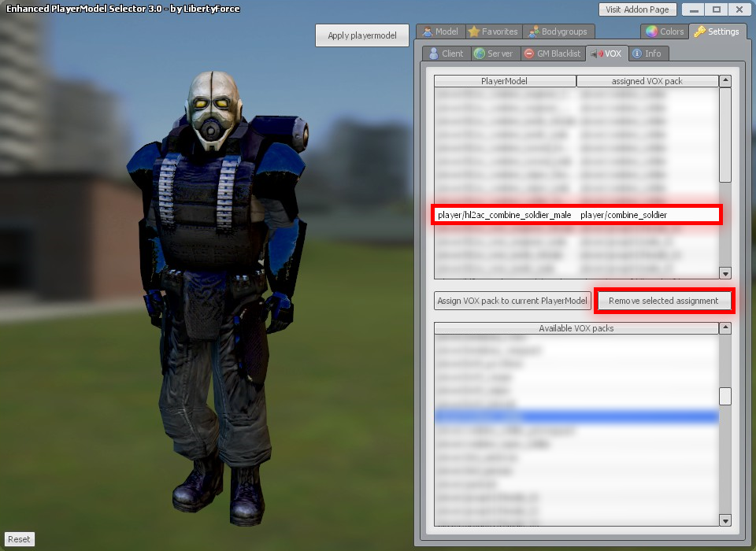
Task: Click the figure icon on the Bodygroups tab
Action: tap(533, 31)
